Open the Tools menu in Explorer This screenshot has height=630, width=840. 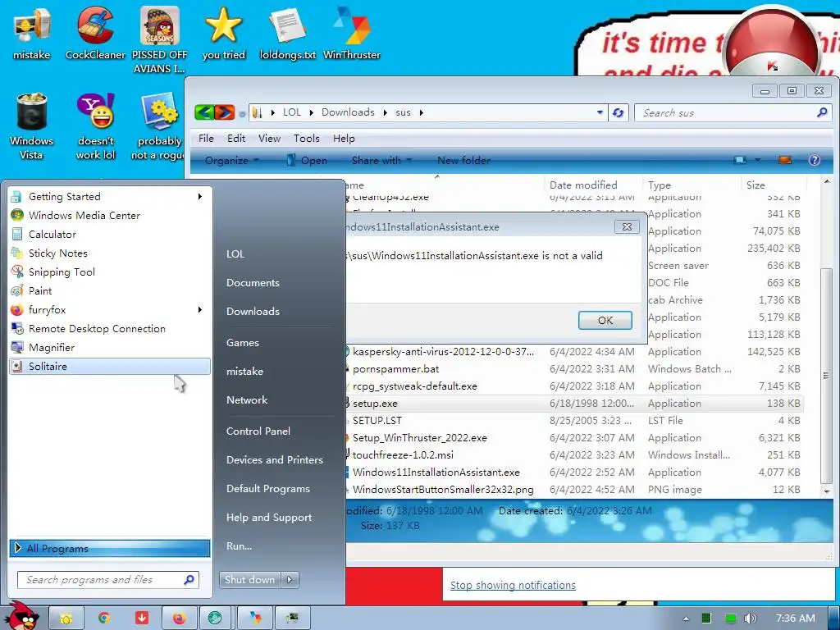(x=307, y=138)
